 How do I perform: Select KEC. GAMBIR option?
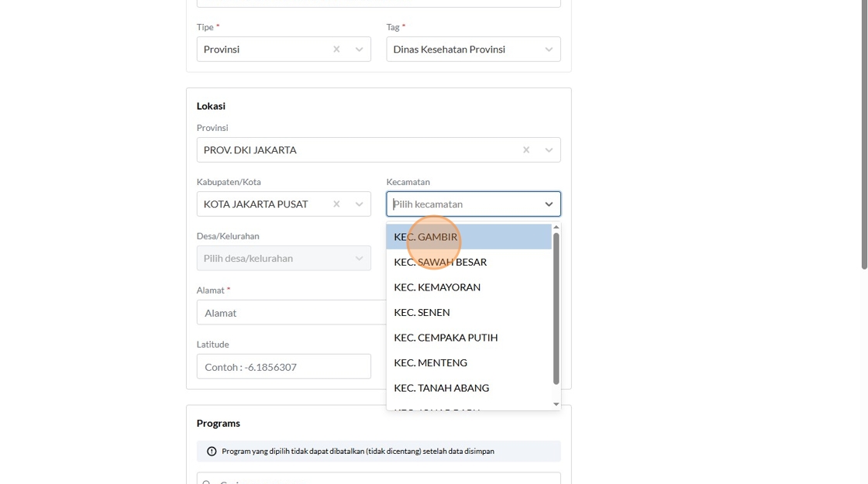426,237
